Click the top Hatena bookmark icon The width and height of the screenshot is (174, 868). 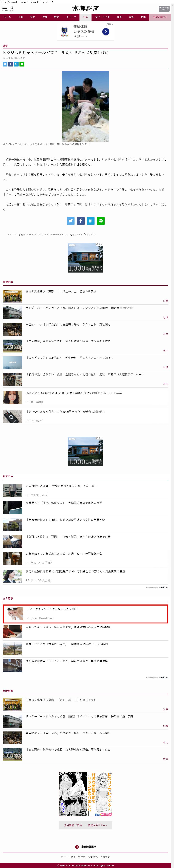pos(16,64)
